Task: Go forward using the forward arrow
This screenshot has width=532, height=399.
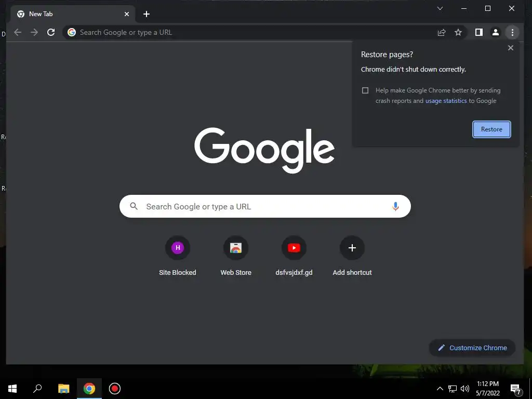Action: (x=34, y=32)
